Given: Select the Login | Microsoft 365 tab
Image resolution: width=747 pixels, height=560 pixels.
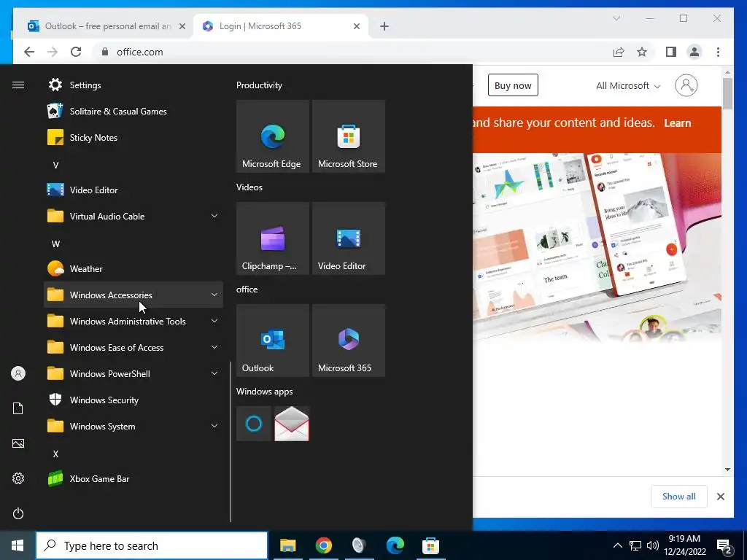Looking at the screenshot, I should click(281, 26).
